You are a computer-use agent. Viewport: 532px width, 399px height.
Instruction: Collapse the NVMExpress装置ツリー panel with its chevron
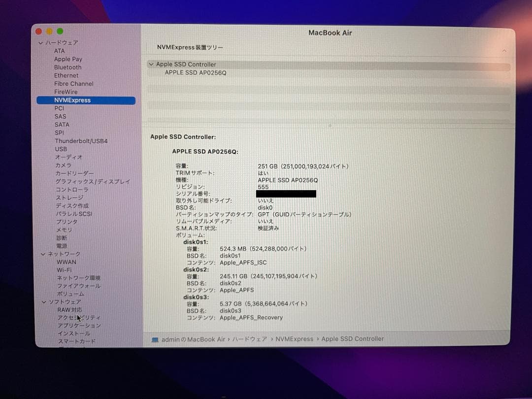(x=504, y=50)
